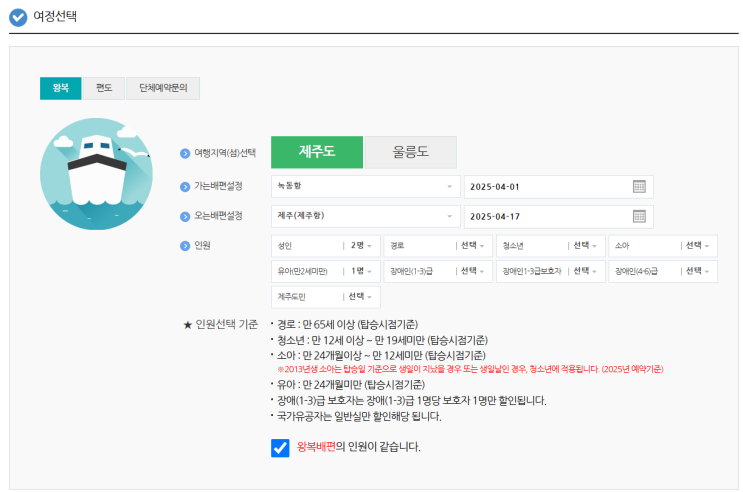The image size is (743, 492).
Task: Click the ferry ship illustration
Action: [x=97, y=174]
